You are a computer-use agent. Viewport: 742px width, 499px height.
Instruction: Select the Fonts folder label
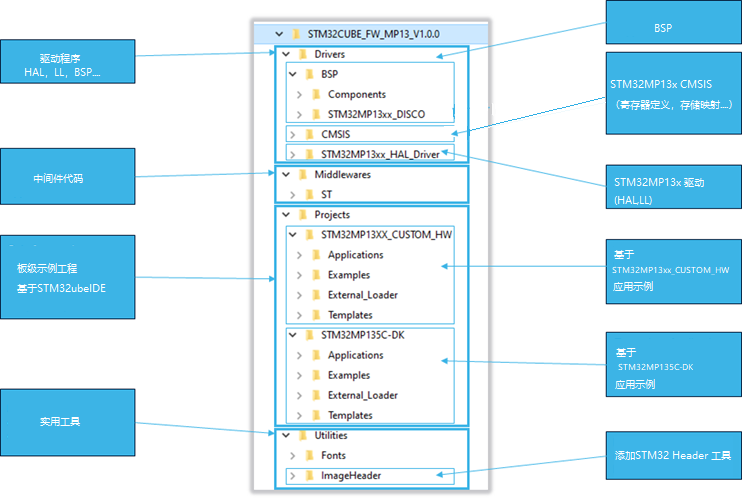pos(333,455)
